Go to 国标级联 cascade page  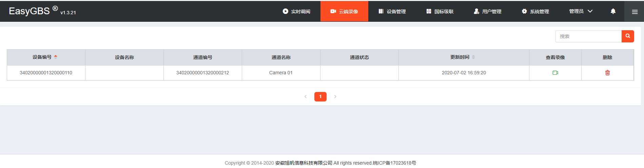pyautogui.click(x=440, y=11)
